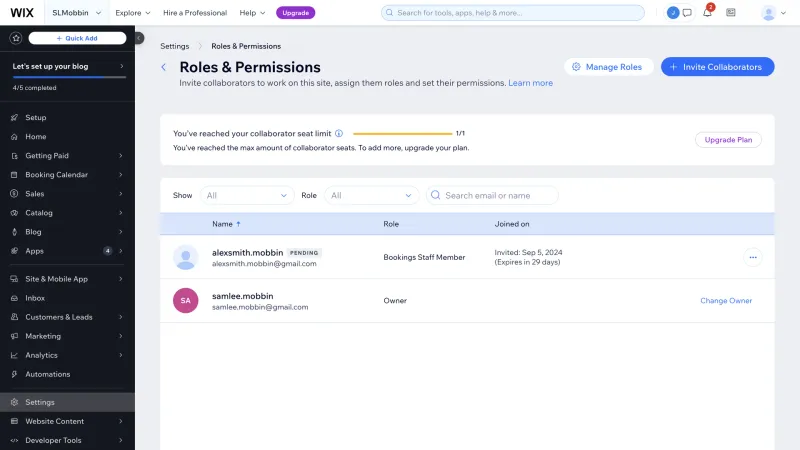Open the SLMobbin site dropdown
Image resolution: width=800 pixels, height=450 pixels.
coord(77,13)
